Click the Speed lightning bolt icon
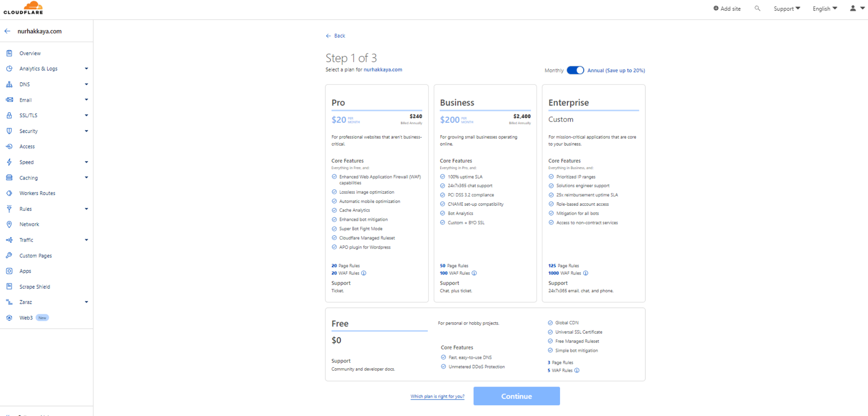 point(9,162)
